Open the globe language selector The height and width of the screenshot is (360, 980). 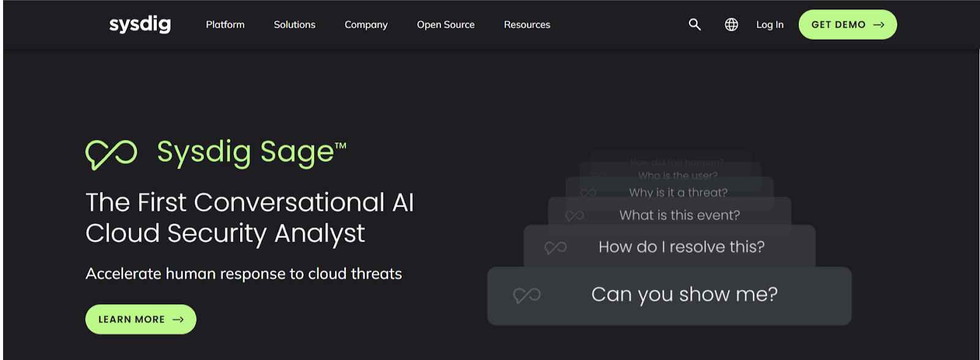(x=731, y=25)
